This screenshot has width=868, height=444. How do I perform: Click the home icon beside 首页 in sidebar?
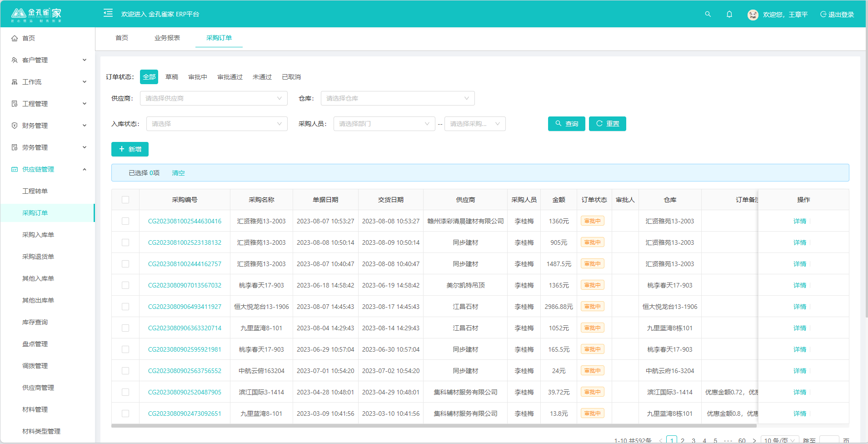[x=15, y=38]
